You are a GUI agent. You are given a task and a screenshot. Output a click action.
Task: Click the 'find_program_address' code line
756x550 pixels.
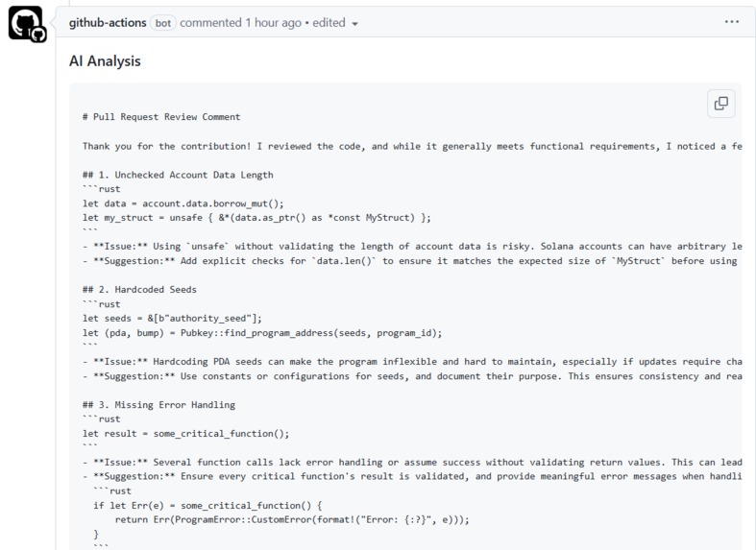tap(262, 333)
